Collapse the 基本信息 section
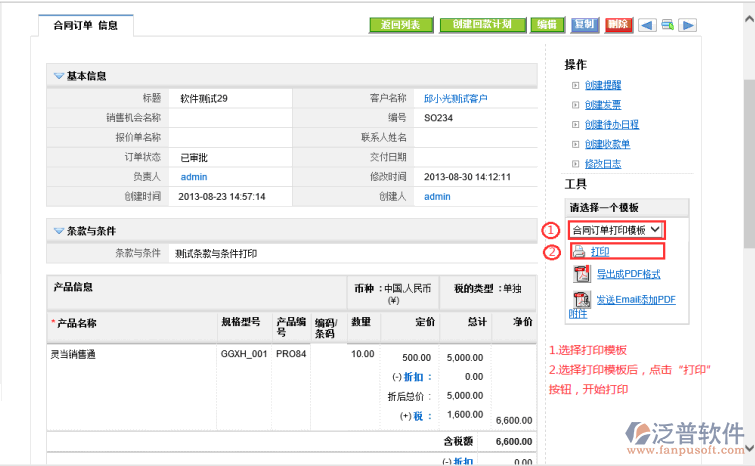 pos(57,76)
